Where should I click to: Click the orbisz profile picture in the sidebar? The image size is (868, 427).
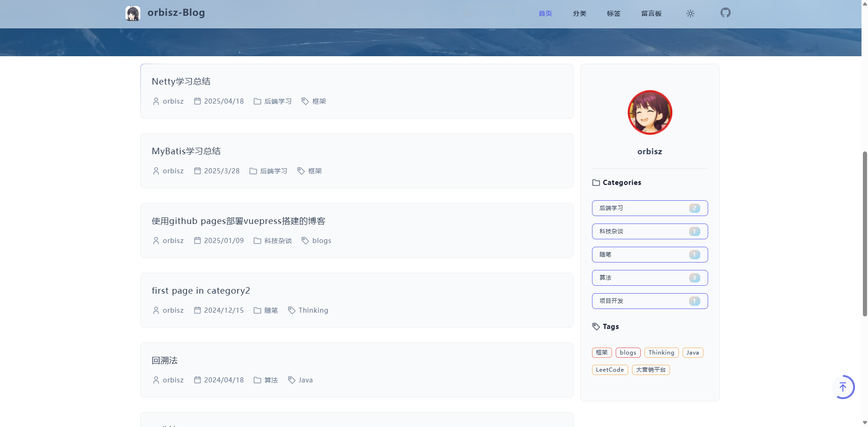650,112
